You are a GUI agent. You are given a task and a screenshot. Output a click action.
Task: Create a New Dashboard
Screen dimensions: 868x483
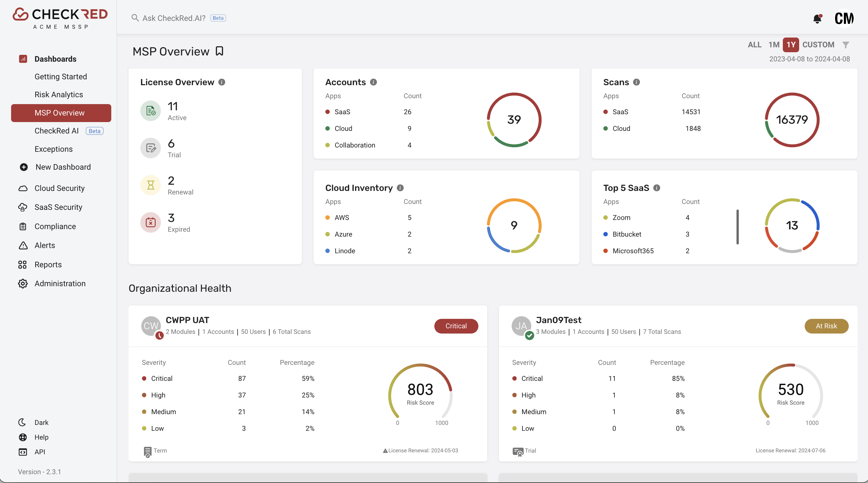[63, 167]
